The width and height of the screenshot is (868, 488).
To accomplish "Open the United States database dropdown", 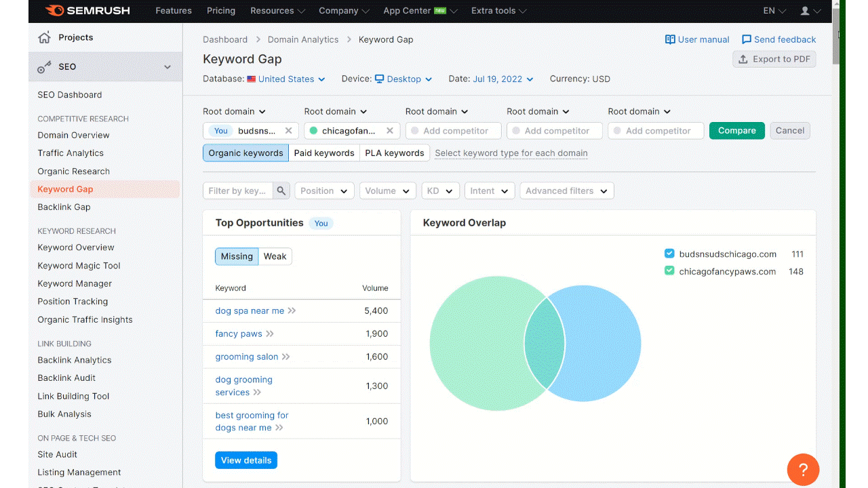I will pos(286,79).
